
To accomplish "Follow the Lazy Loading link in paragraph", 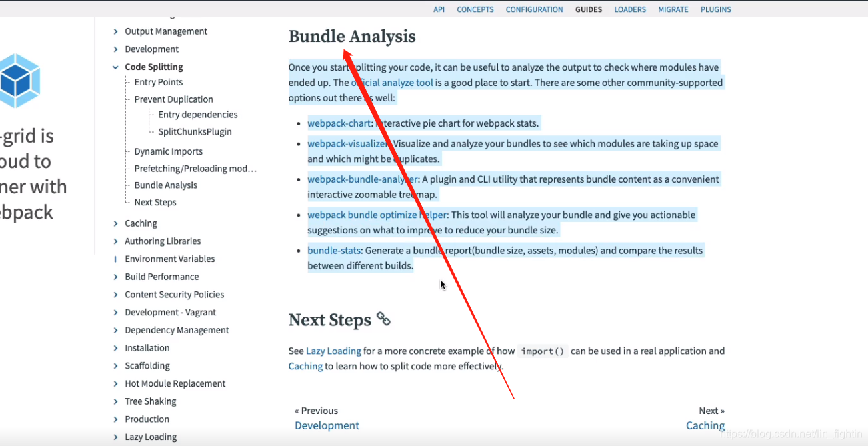I will coord(333,351).
